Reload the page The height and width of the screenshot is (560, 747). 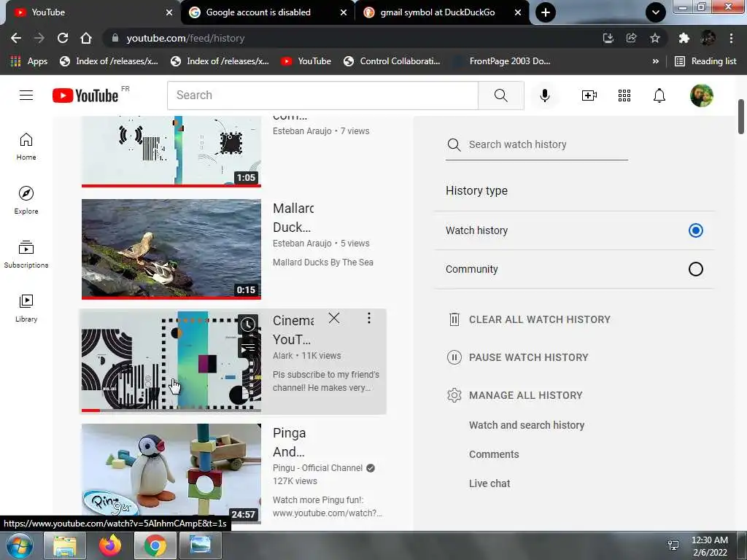63,38
